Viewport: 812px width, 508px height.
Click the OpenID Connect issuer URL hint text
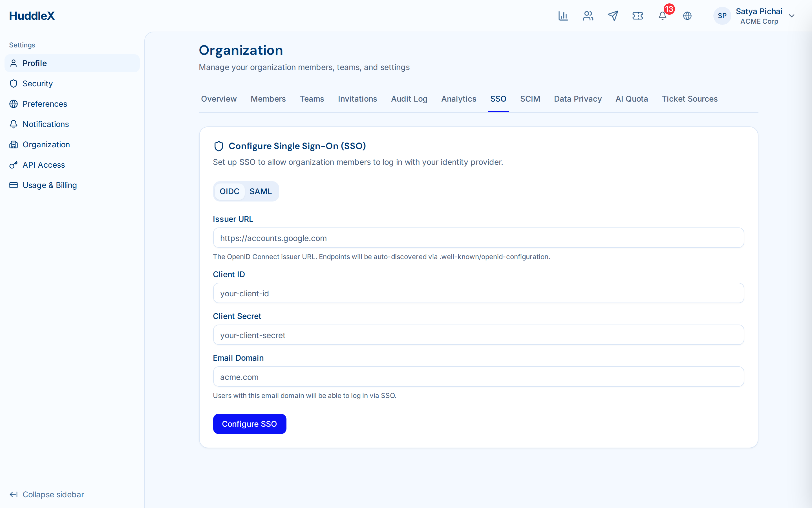[381, 257]
